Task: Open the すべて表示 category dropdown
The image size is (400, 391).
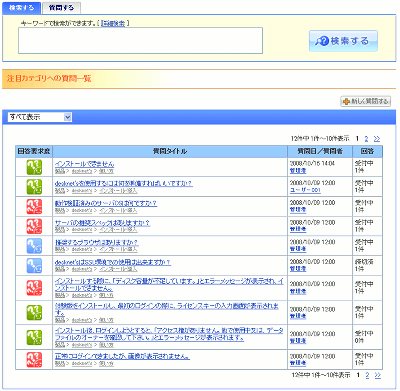Action: point(40,117)
